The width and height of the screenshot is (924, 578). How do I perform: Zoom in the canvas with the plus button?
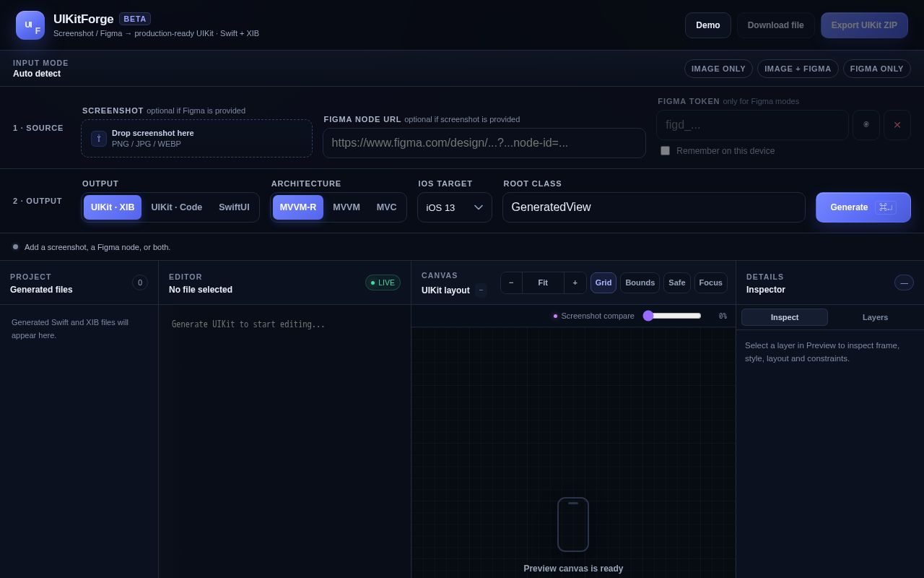(x=575, y=282)
